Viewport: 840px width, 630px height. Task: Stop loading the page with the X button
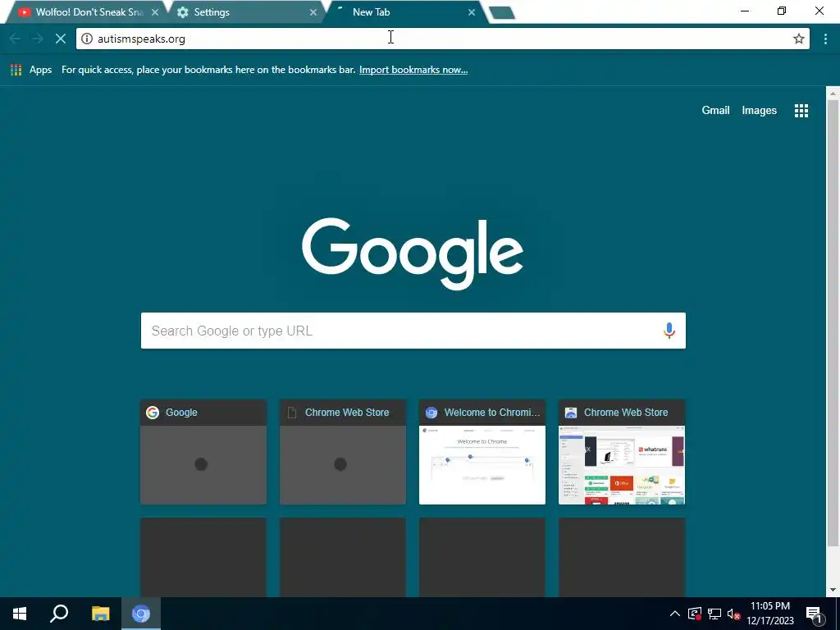pos(61,39)
